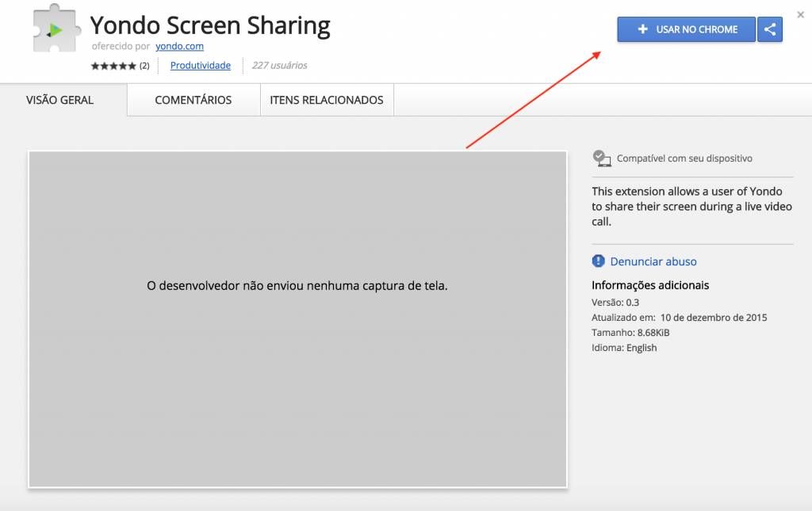Click the report abuse exclamation icon
812x511 pixels.
click(598, 261)
